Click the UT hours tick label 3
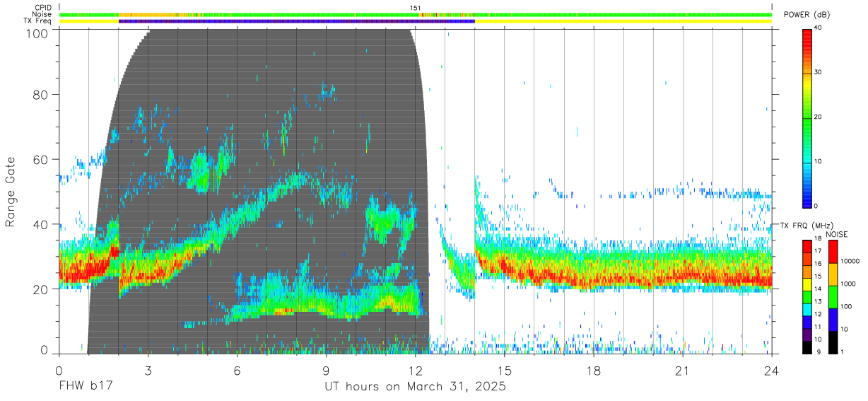 click(148, 371)
